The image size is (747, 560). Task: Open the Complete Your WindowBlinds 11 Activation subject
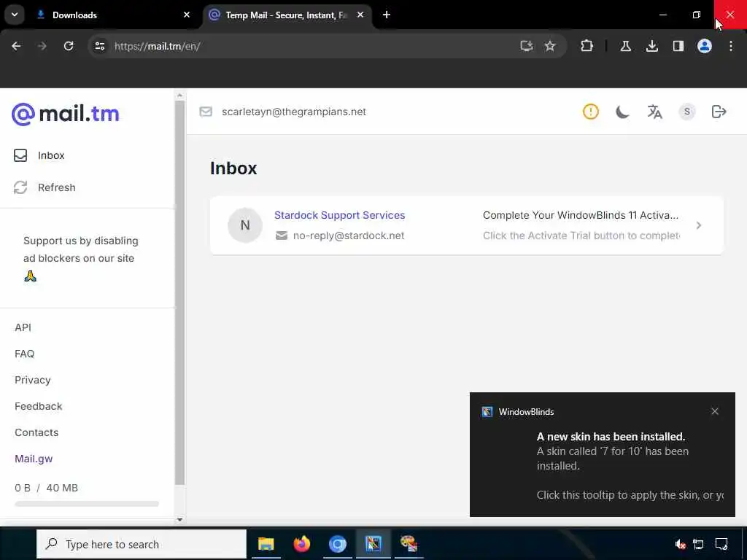click(580, 215)
